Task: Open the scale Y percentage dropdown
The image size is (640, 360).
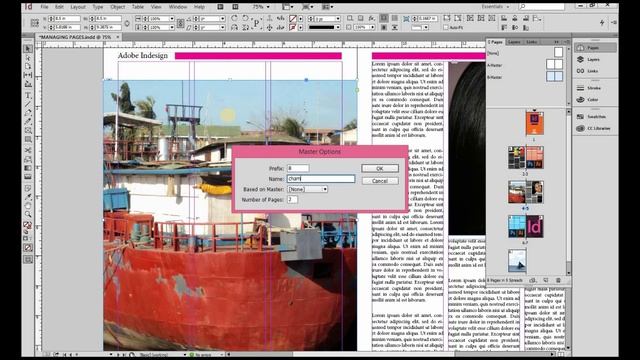Action: click(x=171, y=28)
